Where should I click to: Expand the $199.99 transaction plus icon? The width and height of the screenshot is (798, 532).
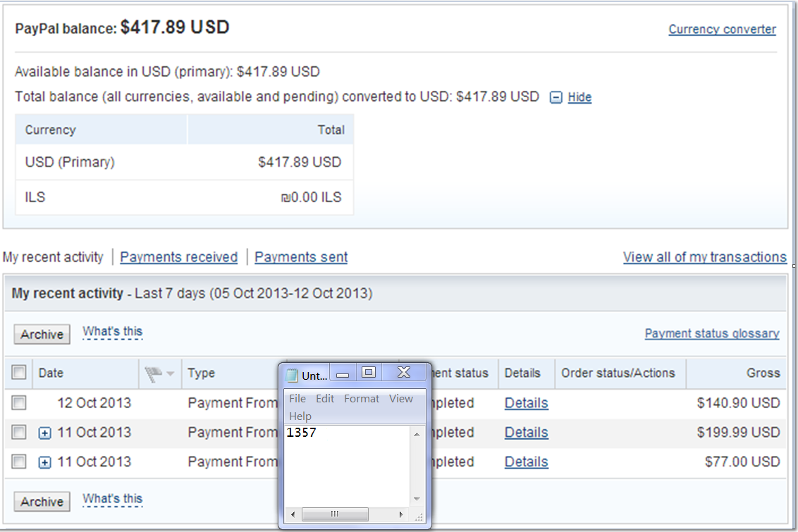45,433
